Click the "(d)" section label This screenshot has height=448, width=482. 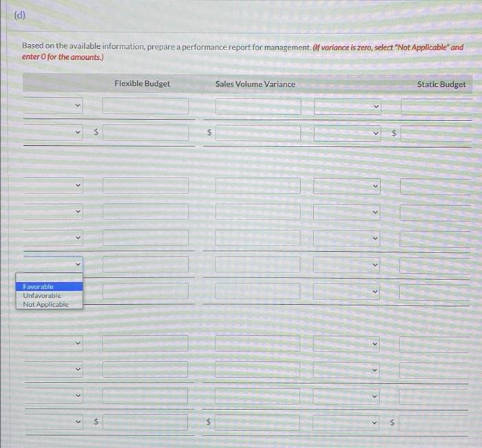[x=20, y=15]
